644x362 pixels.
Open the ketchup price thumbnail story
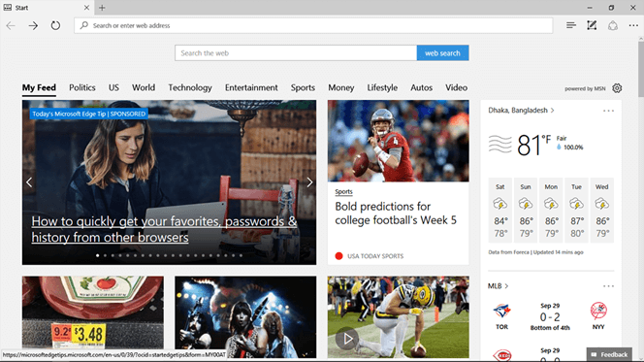point(93,316)
